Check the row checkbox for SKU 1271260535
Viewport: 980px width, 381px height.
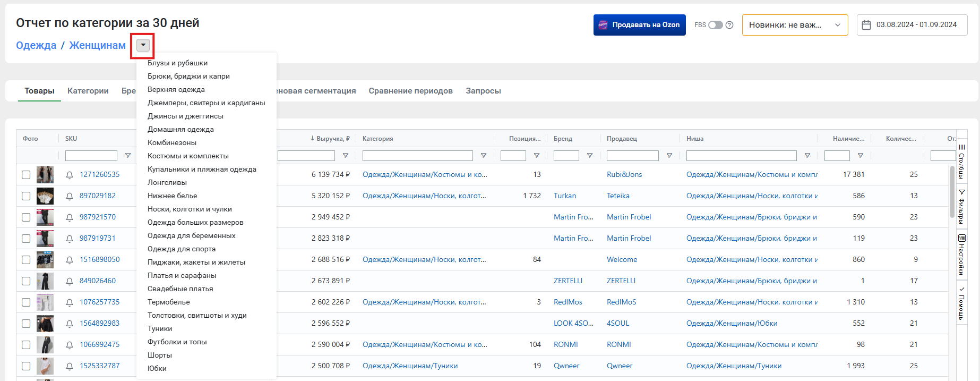pyautogui.click(x=26, y=175)
